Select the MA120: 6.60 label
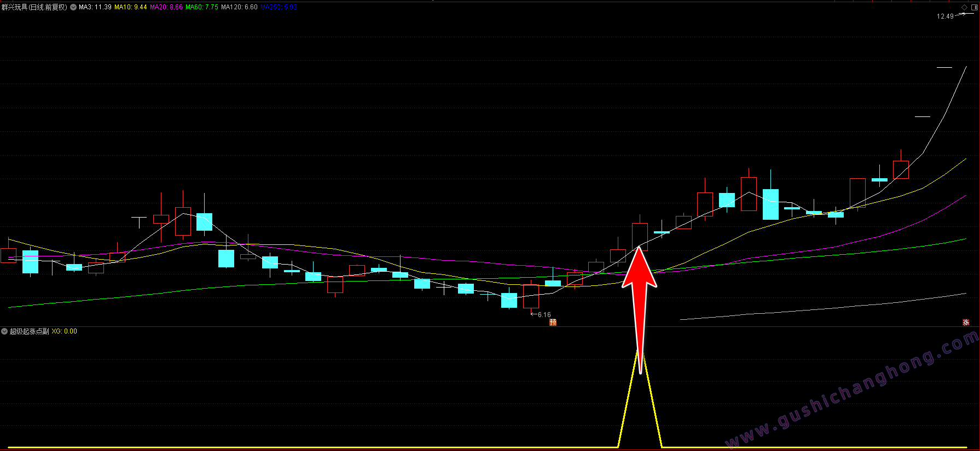 (239, 7)
